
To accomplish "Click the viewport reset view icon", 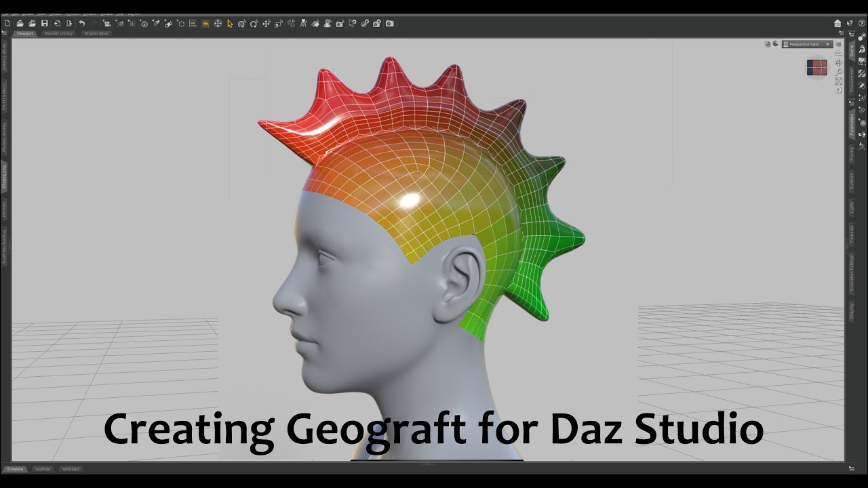I will click(x=838, y=90).
